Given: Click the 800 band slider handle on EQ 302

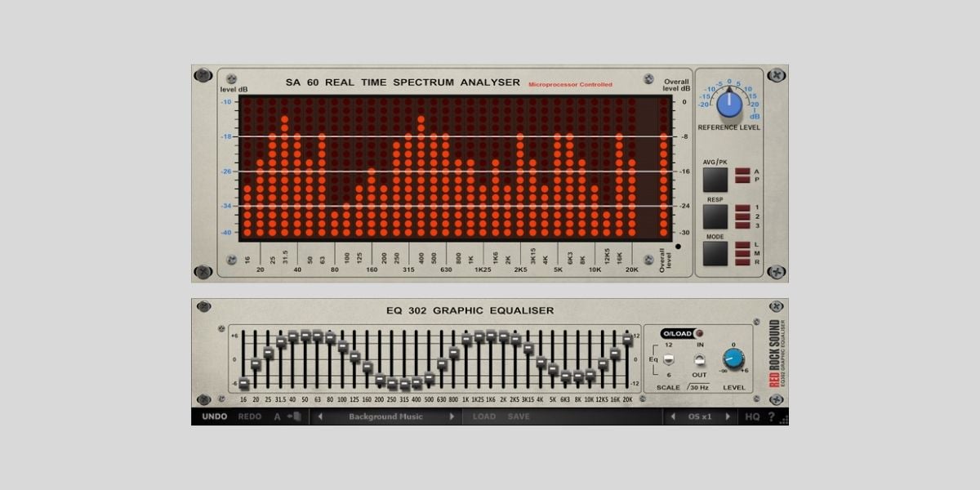Looking at the screenshot, I should tap(454, 353).
